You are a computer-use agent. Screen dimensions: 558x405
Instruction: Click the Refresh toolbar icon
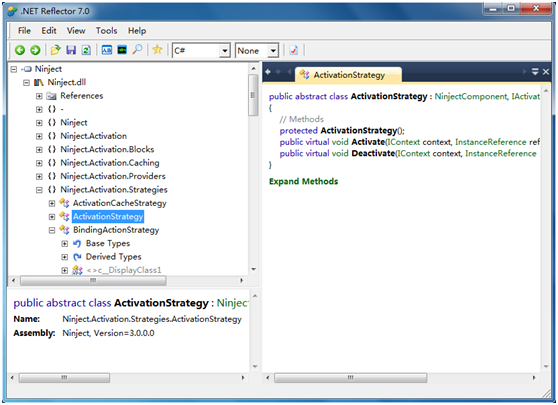[86, 50]
